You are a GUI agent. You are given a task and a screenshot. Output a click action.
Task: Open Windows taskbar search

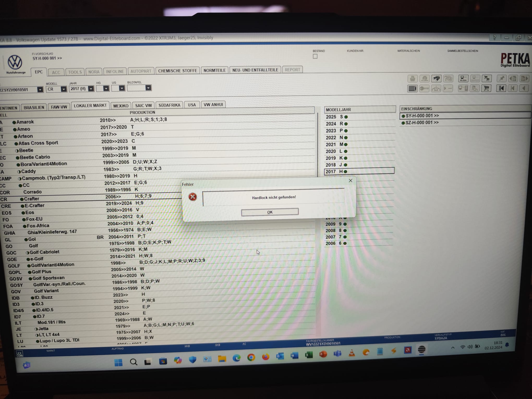pos(134,362)
